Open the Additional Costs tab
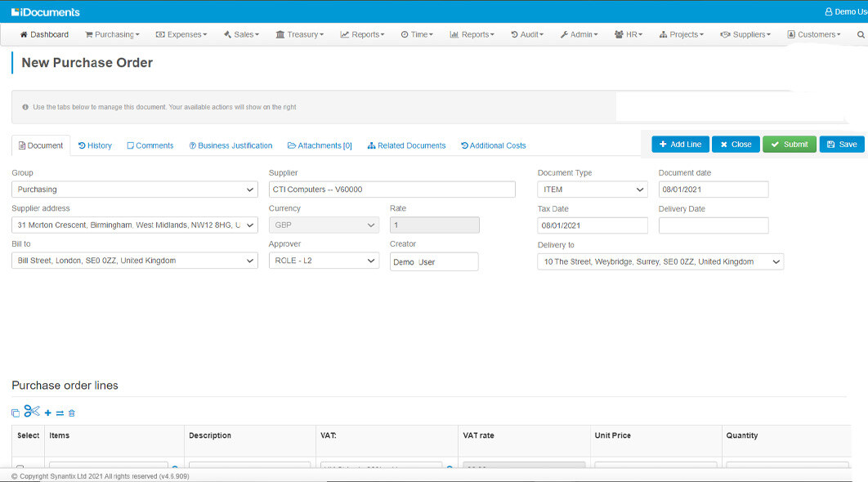This screenshot has width=868, height=482. point(493,145)
